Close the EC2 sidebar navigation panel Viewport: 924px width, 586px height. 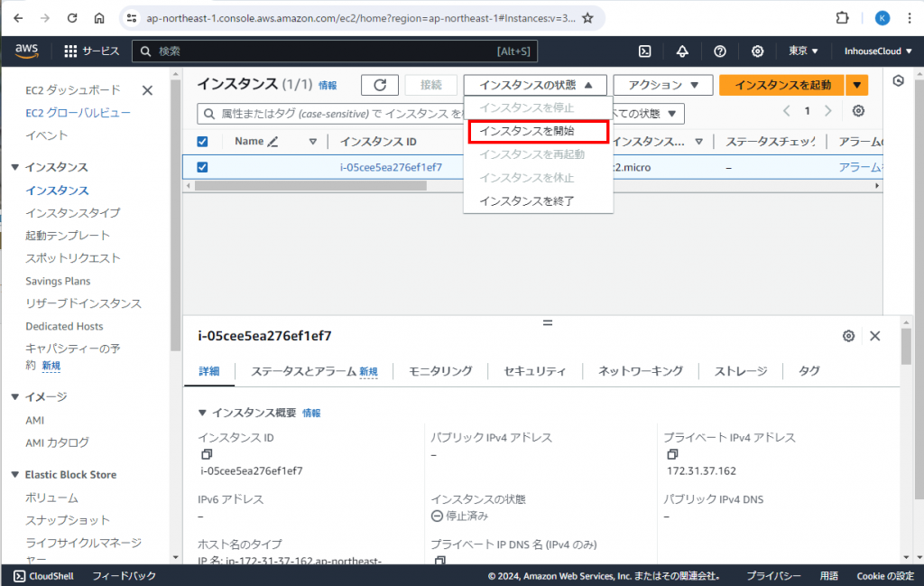point(147,90)
